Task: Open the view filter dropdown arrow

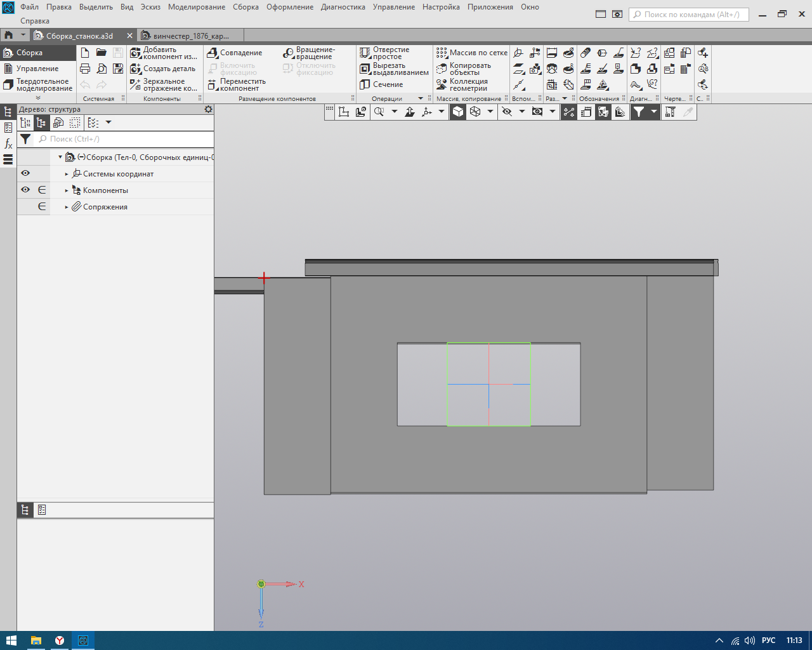Action: click(654, 112)
